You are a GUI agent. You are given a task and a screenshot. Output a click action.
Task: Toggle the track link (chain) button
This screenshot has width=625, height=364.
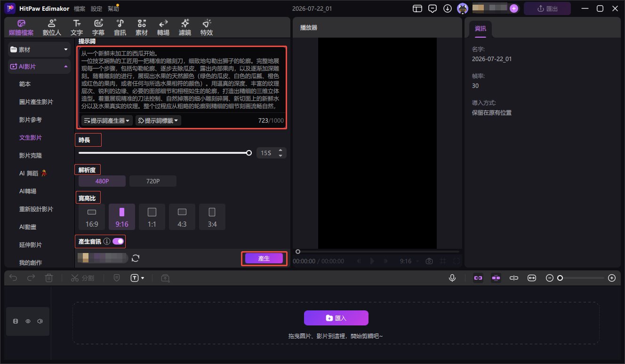pyautogui.click(x=478, y=278)
